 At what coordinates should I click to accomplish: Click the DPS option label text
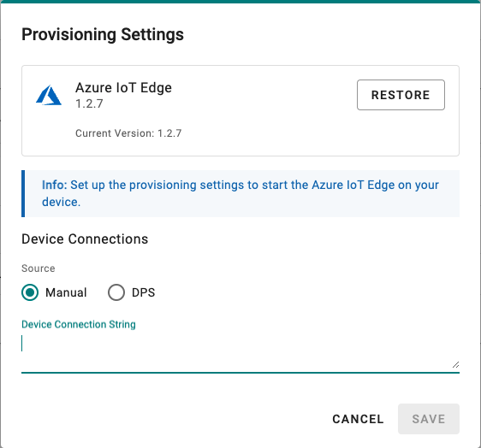143,292
